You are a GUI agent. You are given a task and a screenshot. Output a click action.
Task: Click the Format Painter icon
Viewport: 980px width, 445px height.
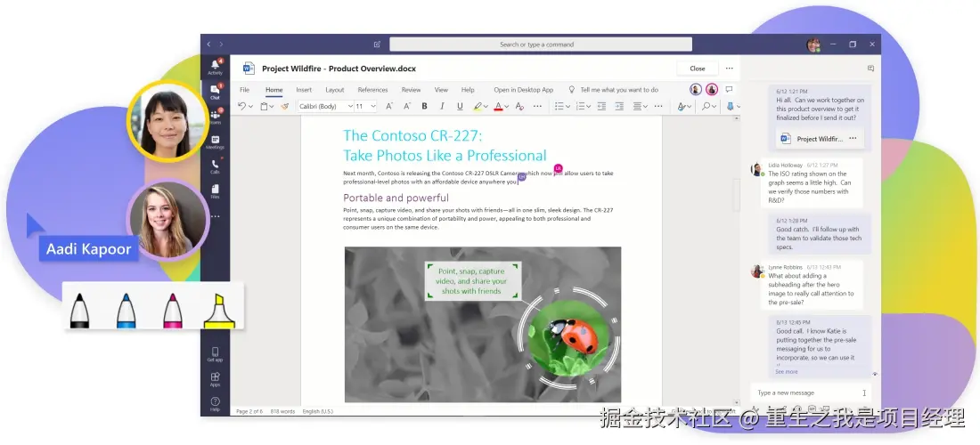[x=284, y=106]
